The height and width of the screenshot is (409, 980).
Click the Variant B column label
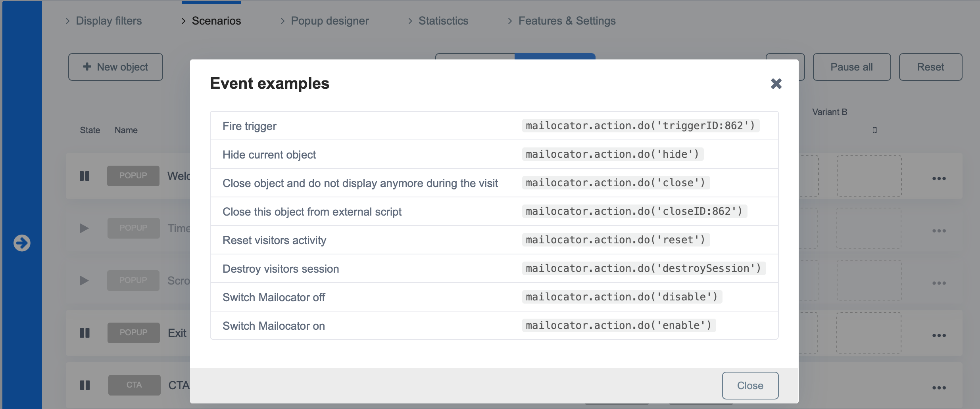830,112
